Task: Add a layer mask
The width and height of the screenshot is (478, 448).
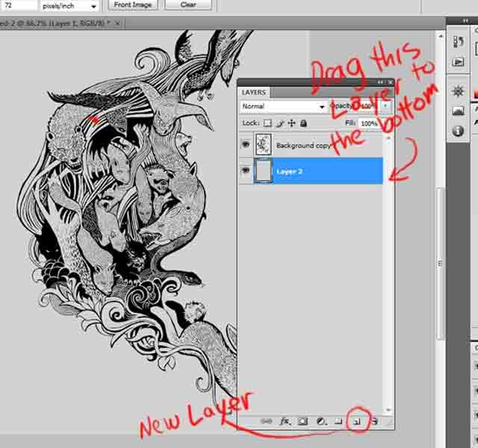Action: 303,421
